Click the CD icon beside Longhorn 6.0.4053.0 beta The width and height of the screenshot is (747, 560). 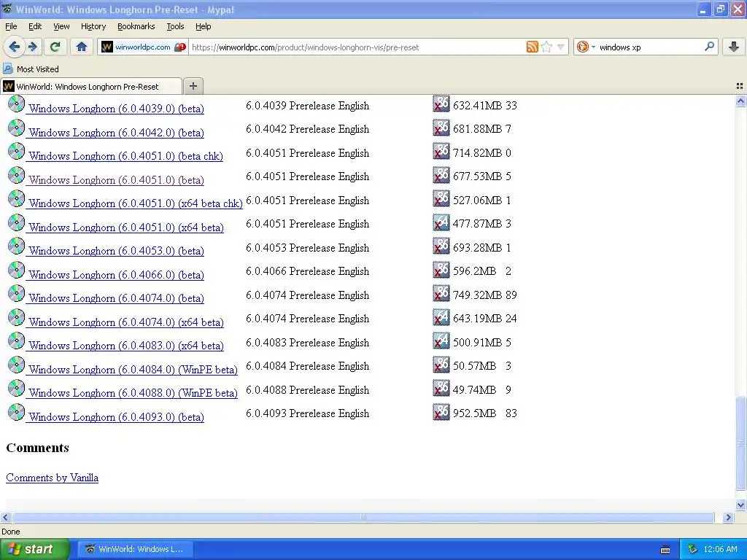point(16,246)
